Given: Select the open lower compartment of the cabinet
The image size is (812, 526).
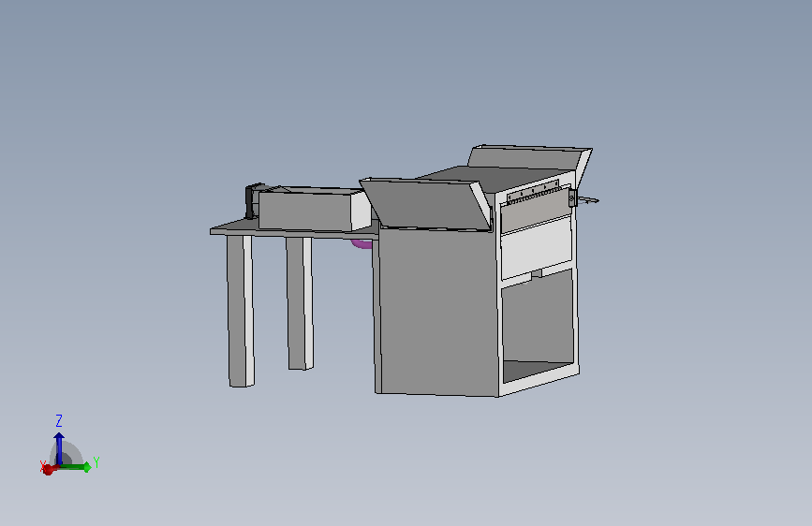Looking at the screenshot, I should click(539, 326).
